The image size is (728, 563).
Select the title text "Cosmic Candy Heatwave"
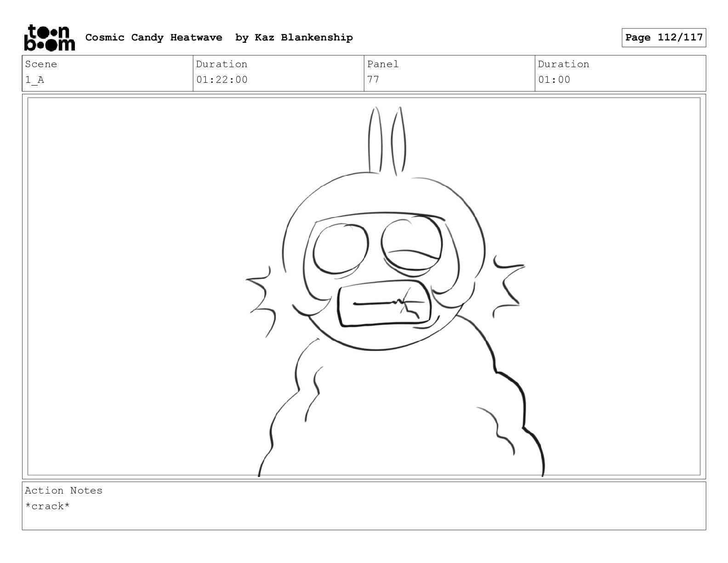pyautogui.click(x=154, y=38)
